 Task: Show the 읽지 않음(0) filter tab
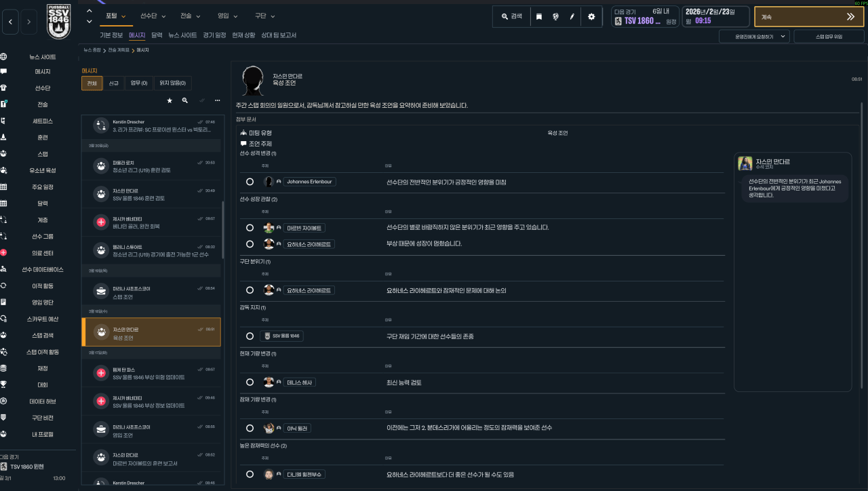173,83
